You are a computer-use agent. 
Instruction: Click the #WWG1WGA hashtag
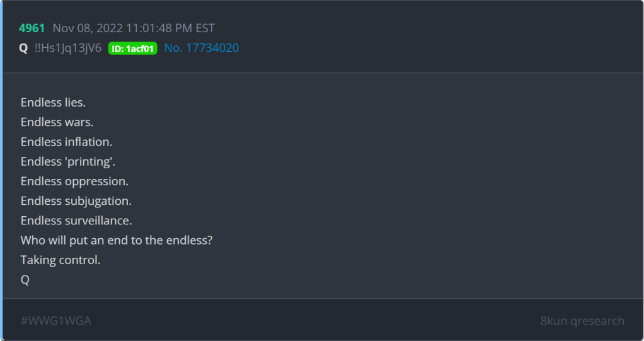tap(55, 321)
